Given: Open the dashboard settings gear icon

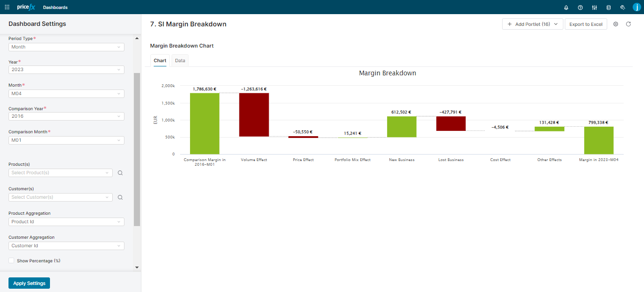Looking at the screenshot, I should pos(616,24).
